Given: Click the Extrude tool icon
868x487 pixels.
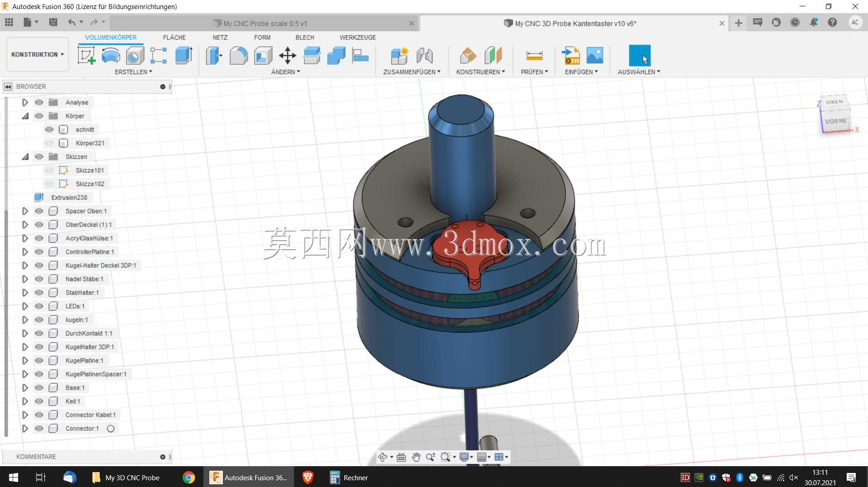Looking at the screenshot, I should 183,55.
